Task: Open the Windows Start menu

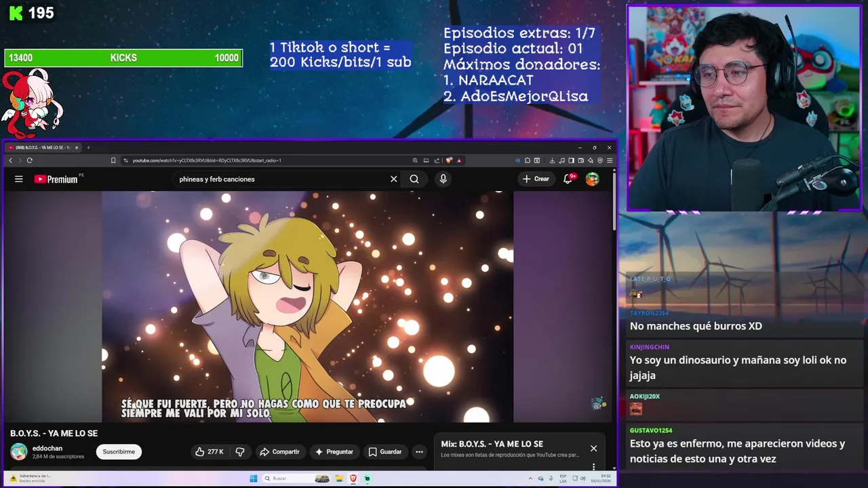Action: tap(253, 479)
